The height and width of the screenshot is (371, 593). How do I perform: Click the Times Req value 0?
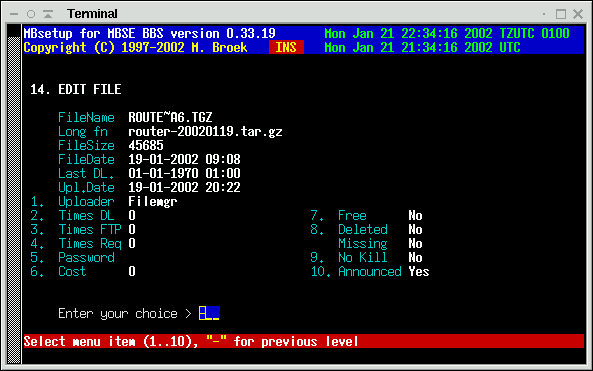[132, 244]
